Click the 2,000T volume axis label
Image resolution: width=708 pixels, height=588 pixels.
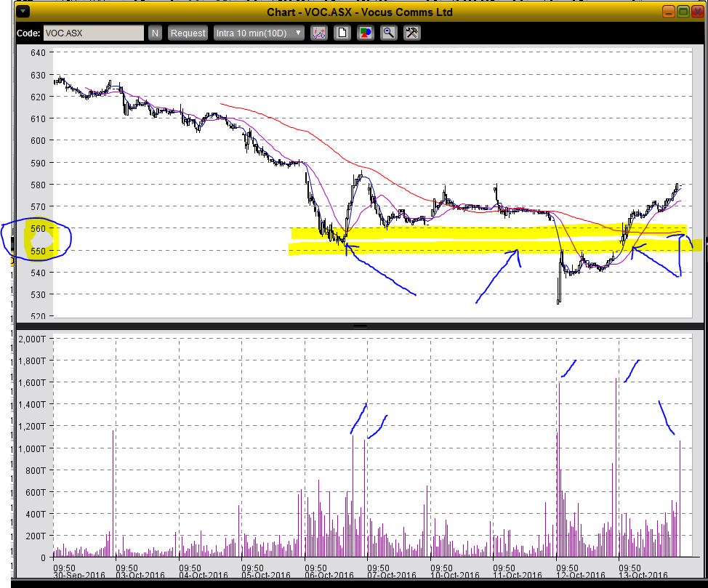32,339
